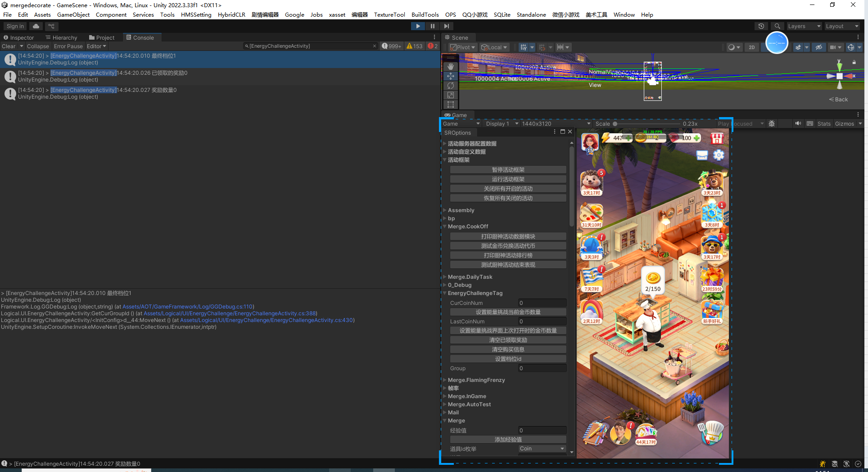Viewport: 868px width, 472px height.
Task: Click the Step frame button
Action: (x=446, y=26)
